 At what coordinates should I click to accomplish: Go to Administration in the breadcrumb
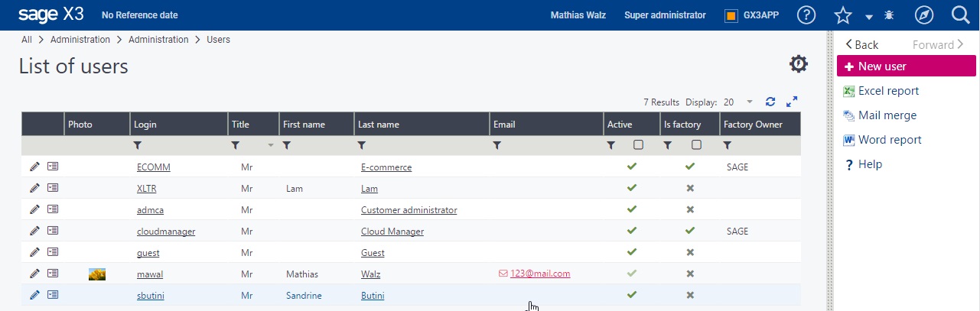click(x=80, y=40)
